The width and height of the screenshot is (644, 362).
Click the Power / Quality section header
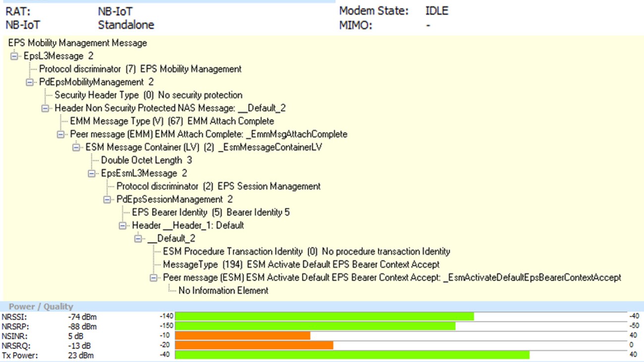tap(41, 307)
